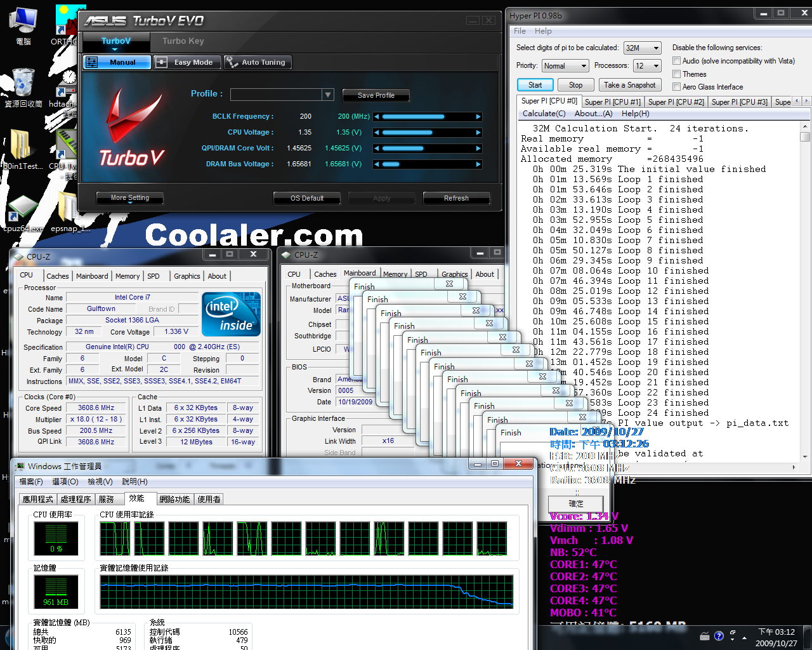Click BCLK Frequency increase arrow in TurboV
The image size is (812, 650).
[478, 117]
